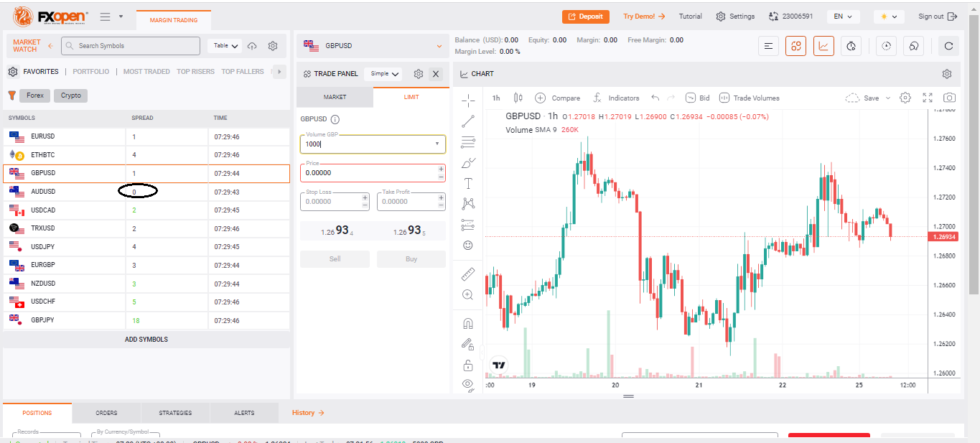Expand the GBPUSD symbol selector

pos(373,46)
